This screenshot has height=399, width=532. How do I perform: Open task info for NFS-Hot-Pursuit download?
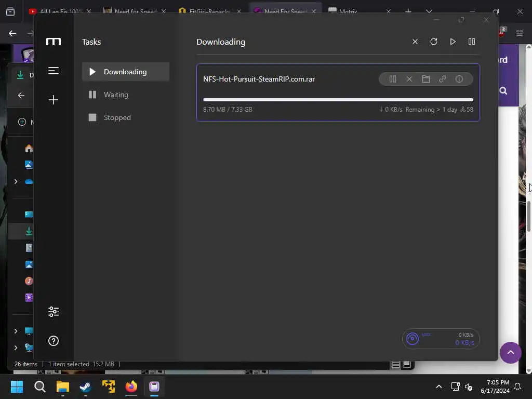pos(459,79)
